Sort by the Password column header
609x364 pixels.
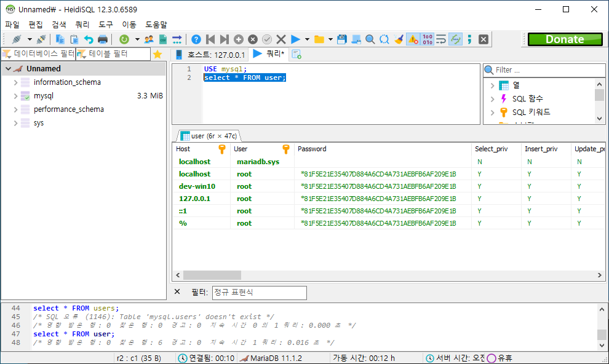383,149
